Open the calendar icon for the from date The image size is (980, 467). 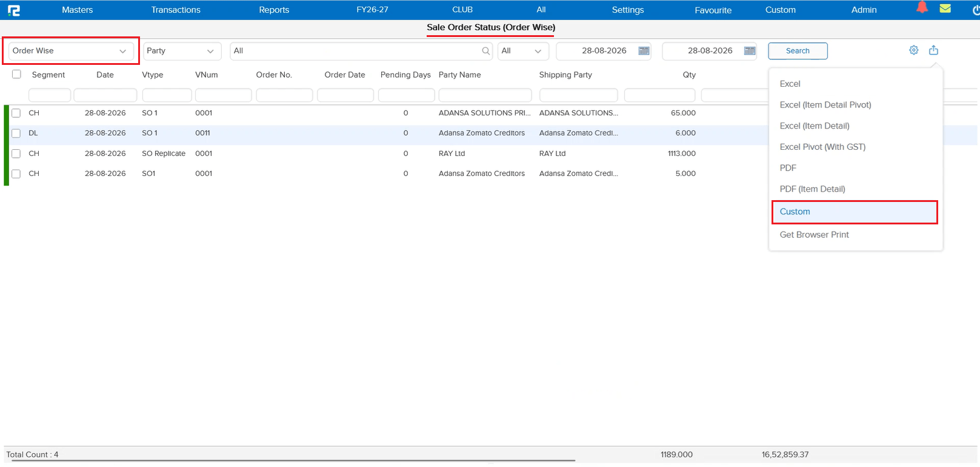click(x=644, y=51)
